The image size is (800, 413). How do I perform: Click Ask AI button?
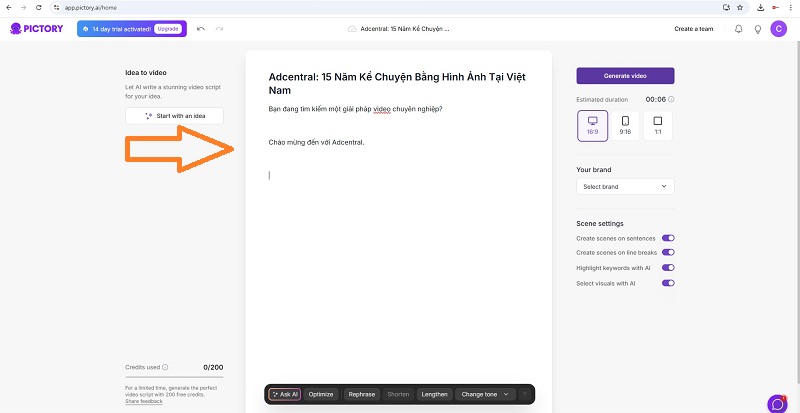click(x=285, y=395)
